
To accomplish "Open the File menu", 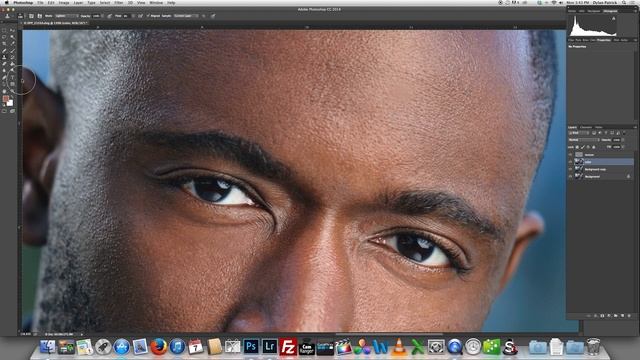I will [40, 2].
